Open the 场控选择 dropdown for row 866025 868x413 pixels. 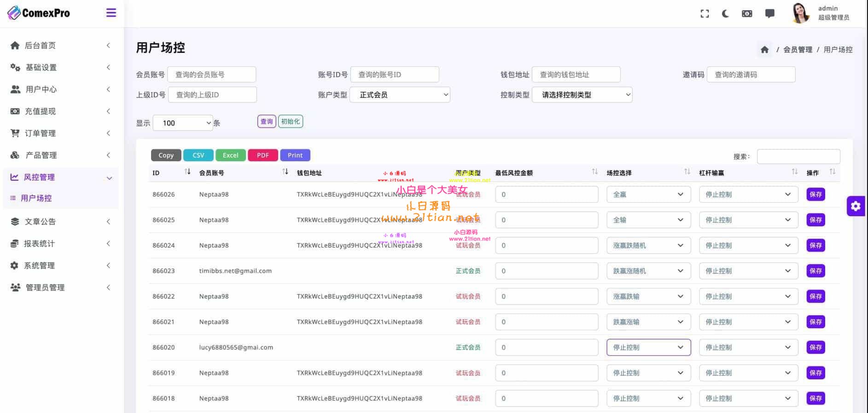click(x=648, y=220)
